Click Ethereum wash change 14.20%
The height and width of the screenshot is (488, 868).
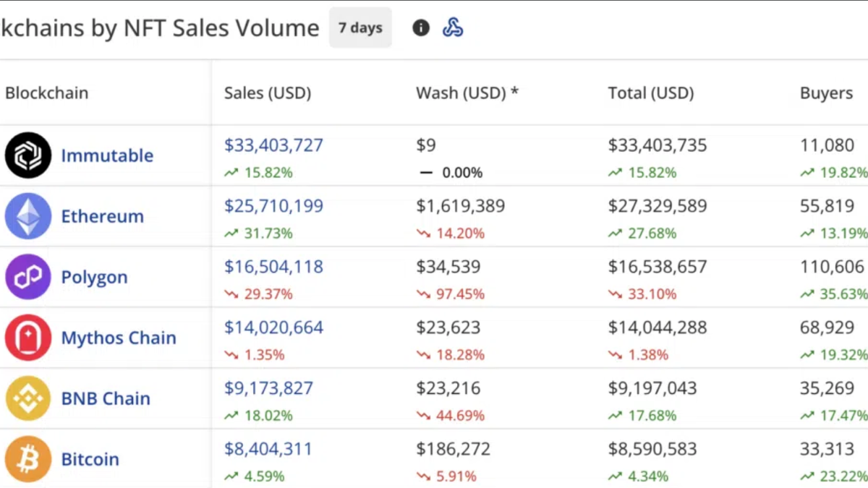click(x=451, y=234)
